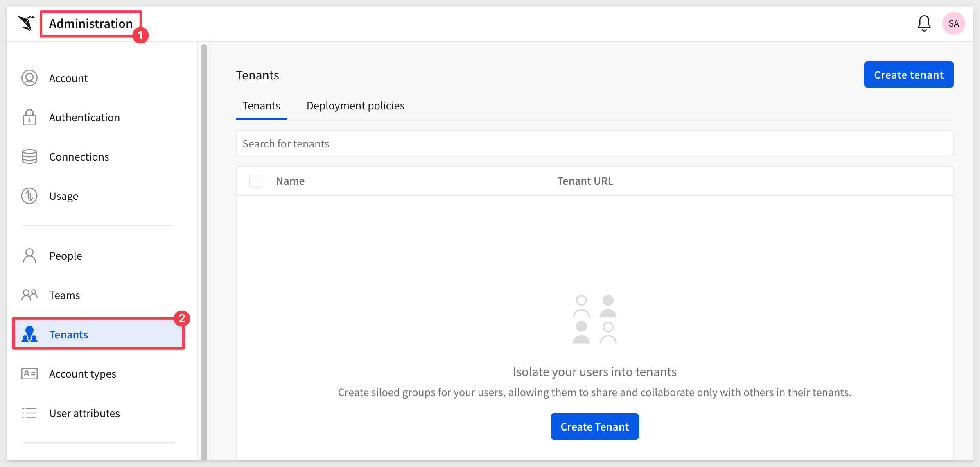Open the SA user avatar menu

coord(953,23)
